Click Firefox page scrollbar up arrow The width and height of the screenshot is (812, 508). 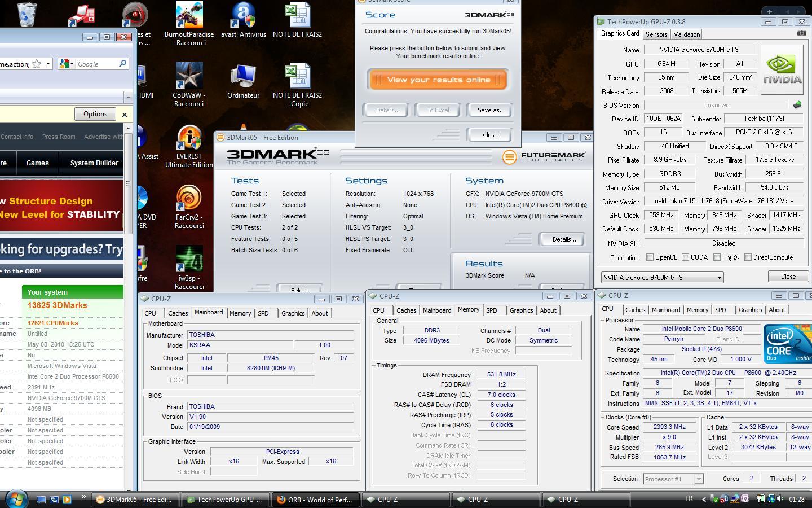click(128, 128)
